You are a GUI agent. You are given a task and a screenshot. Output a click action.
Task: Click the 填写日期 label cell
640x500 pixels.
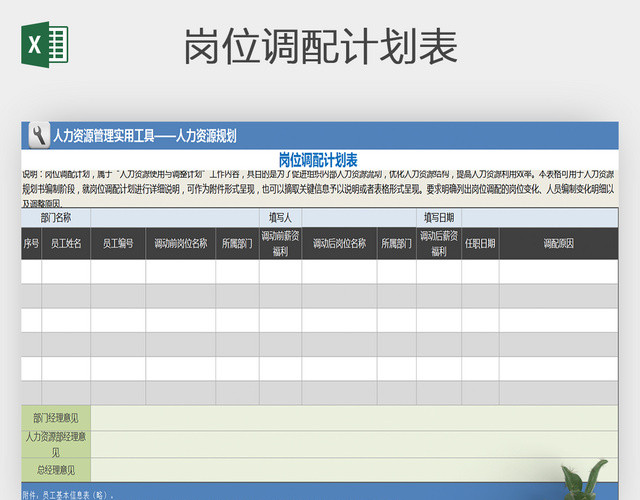click(439, 218)
